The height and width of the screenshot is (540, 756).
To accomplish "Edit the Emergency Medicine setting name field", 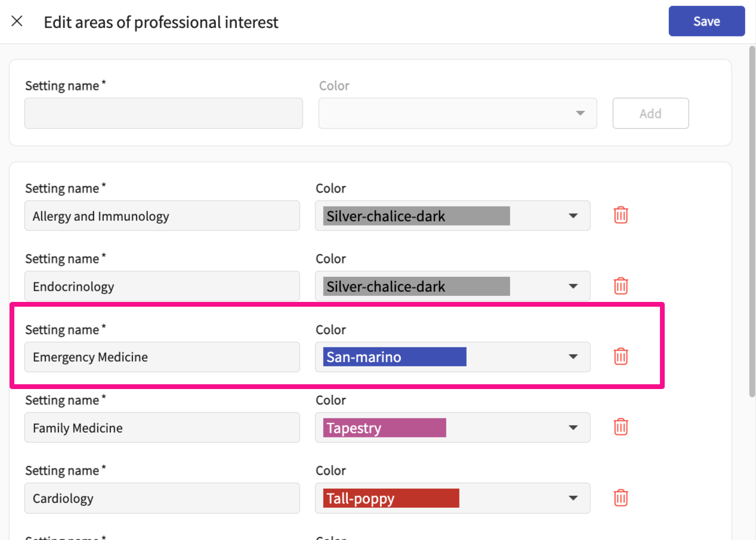I will pyautogui.click(x=162, y=357).
